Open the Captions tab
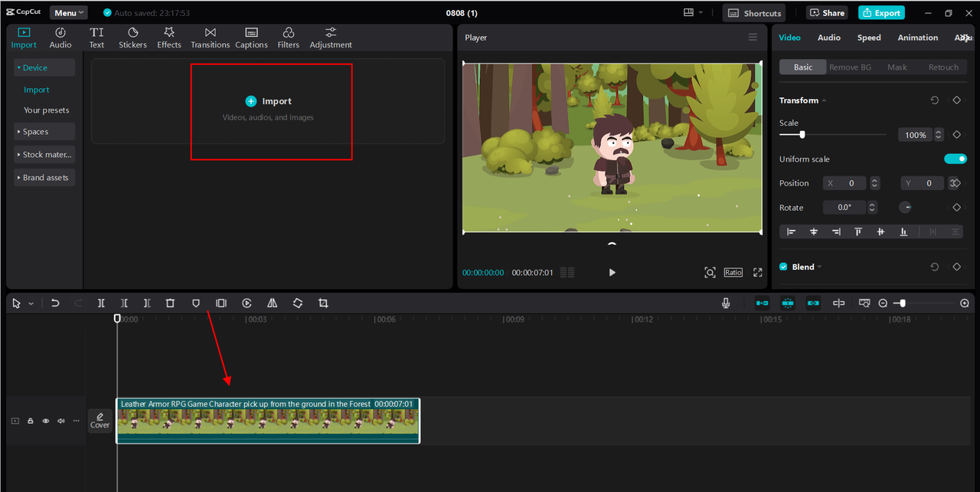 (x=251, y=38)
